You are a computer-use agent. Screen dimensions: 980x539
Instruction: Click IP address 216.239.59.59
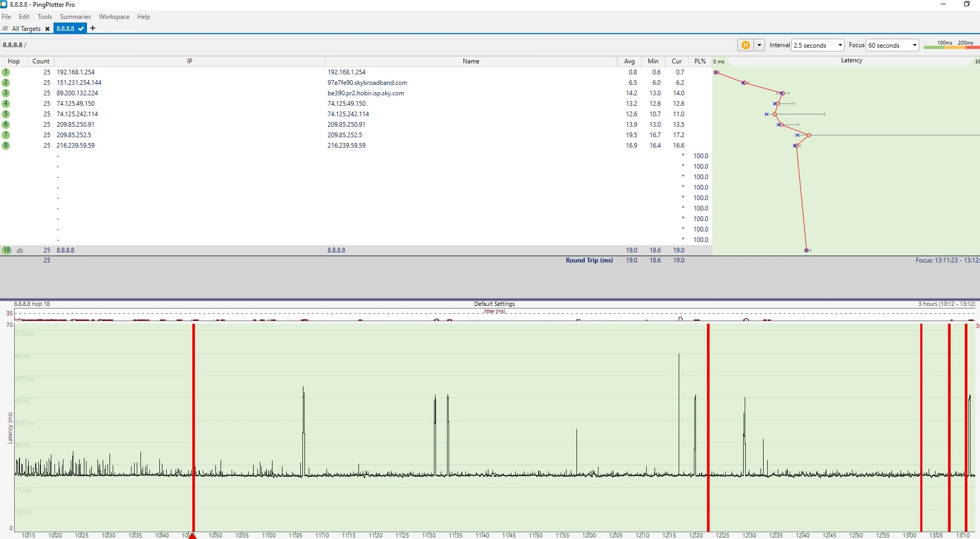pos(75,146)
